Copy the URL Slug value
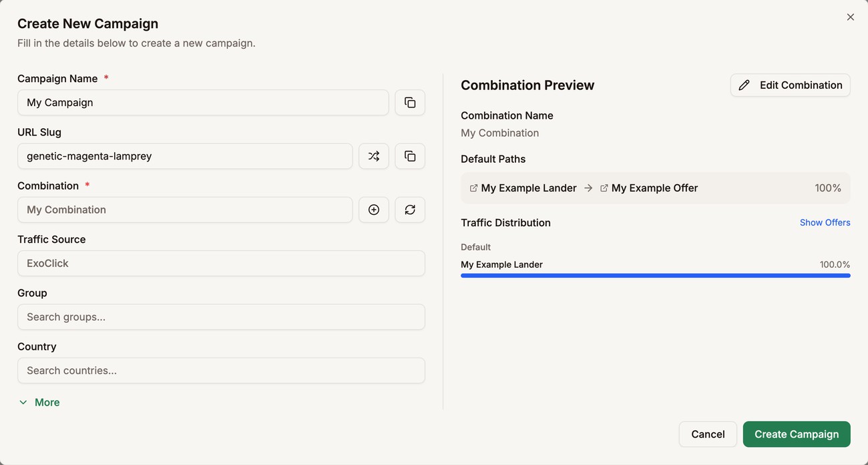The height and width of the screenshot is (465, 868). 410,156
